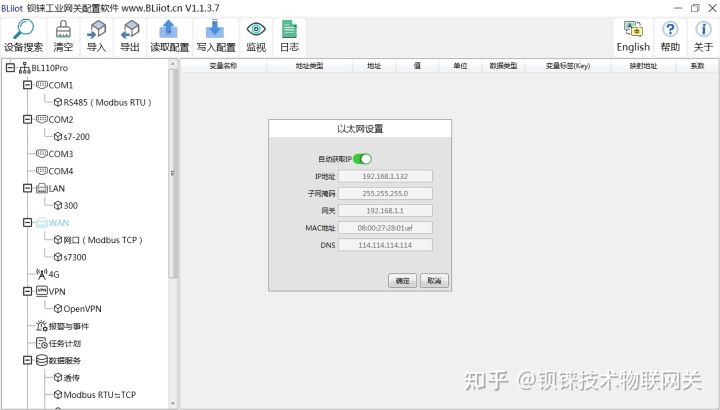720x410 pixels.
Task: Select the OpenVPN item
Action: 78,309
